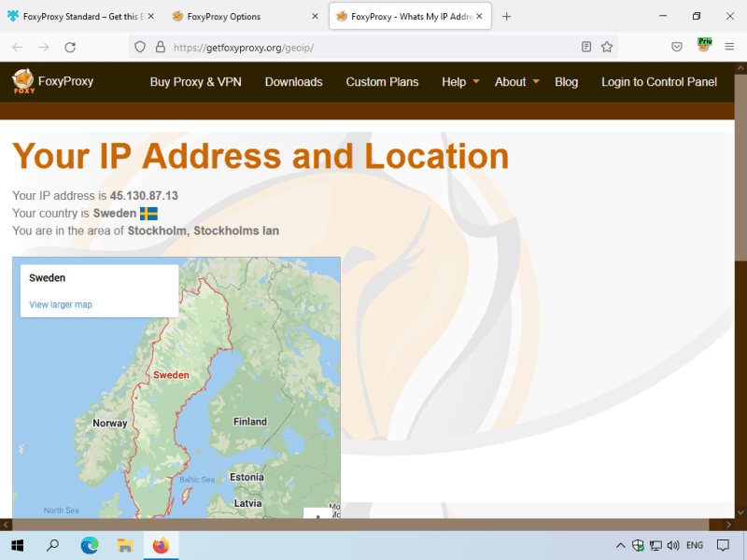Toggle reader view in the address bar
The width and height of the screenshot is (747, 560).
pyautogui.click(x=586, y=47)
